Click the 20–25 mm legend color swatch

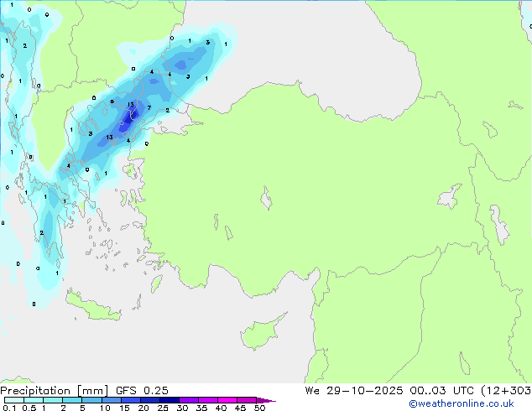pos(150,400)
